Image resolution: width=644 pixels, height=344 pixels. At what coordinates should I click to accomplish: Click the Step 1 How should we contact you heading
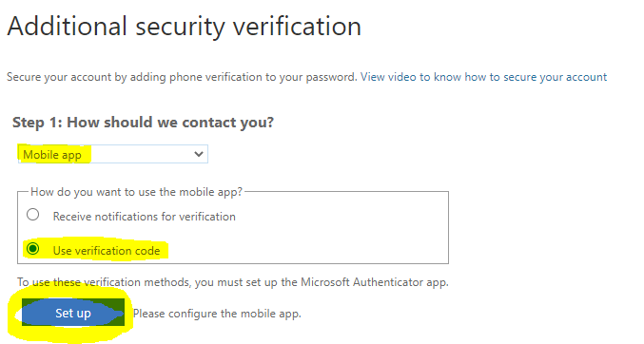coord(143,123)
